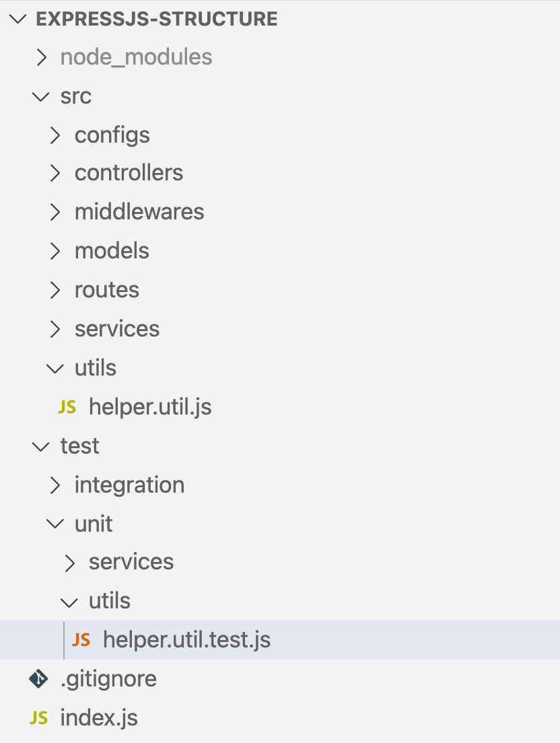Viewport: 560px width, 743px height.
Task: Expand the controllers folder
Action: tap(129, 173)
